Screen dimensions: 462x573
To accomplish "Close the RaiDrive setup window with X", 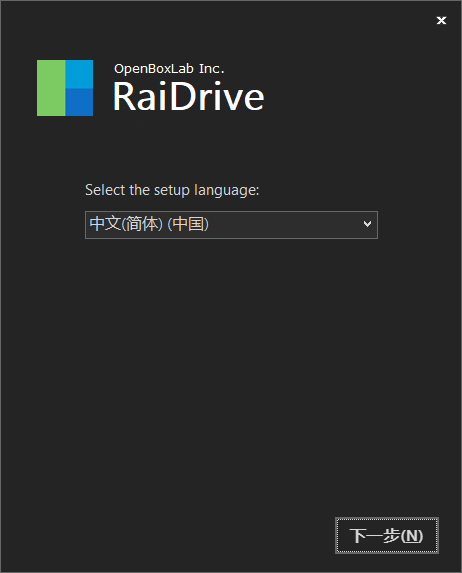I will click(441, 20).
